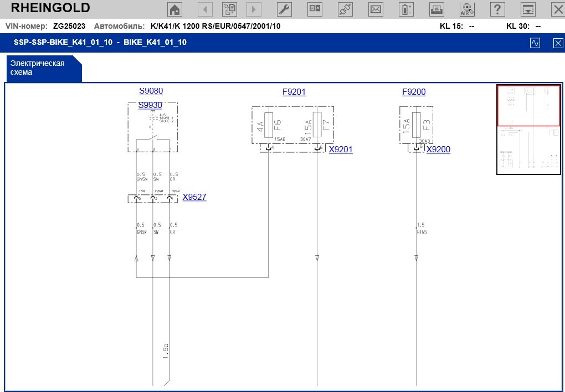Click the back arrow navigation button
This screenshot has height=392, width=565.
pos(206,9)
